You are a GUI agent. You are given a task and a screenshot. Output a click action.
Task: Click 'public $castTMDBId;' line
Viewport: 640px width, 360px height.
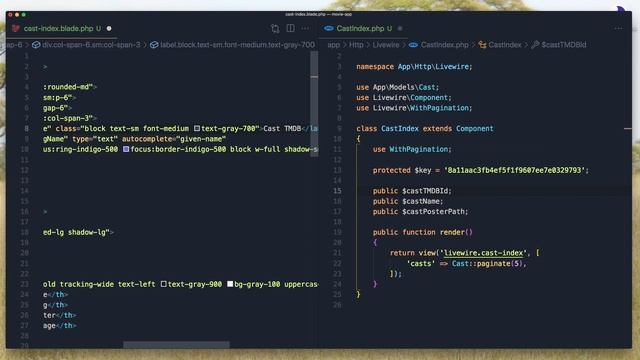(412, 191)
